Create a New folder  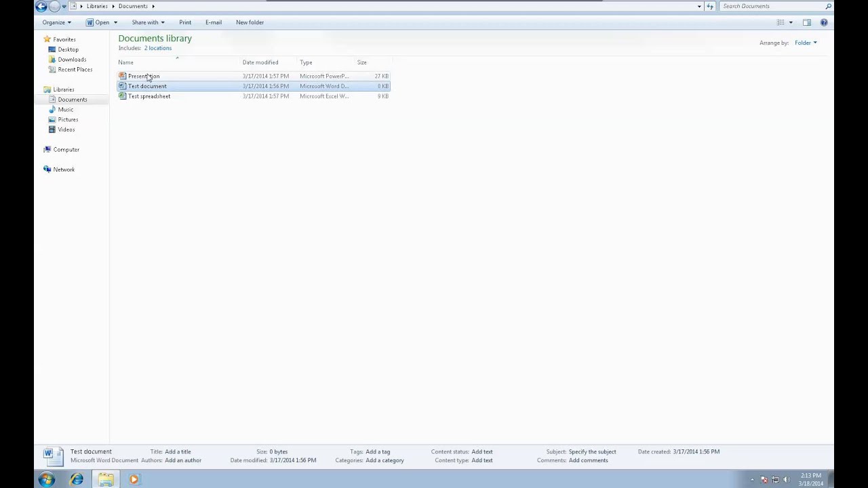[x=250, y=22]
